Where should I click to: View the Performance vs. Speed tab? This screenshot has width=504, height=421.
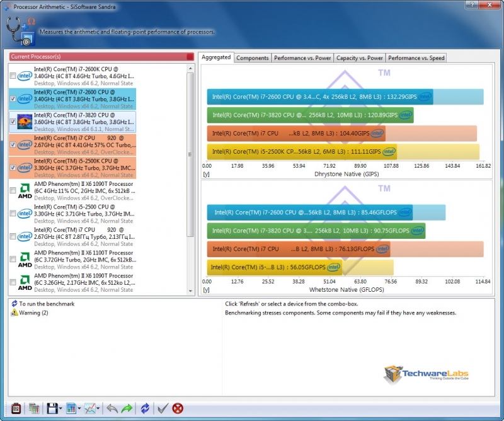point(416,58)
